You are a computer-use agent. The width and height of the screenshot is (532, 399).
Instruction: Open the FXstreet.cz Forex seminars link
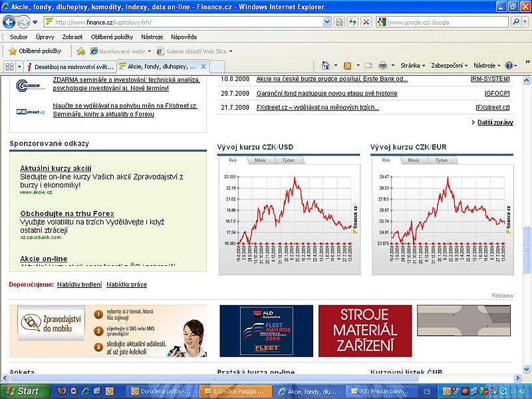coord(125,110)
